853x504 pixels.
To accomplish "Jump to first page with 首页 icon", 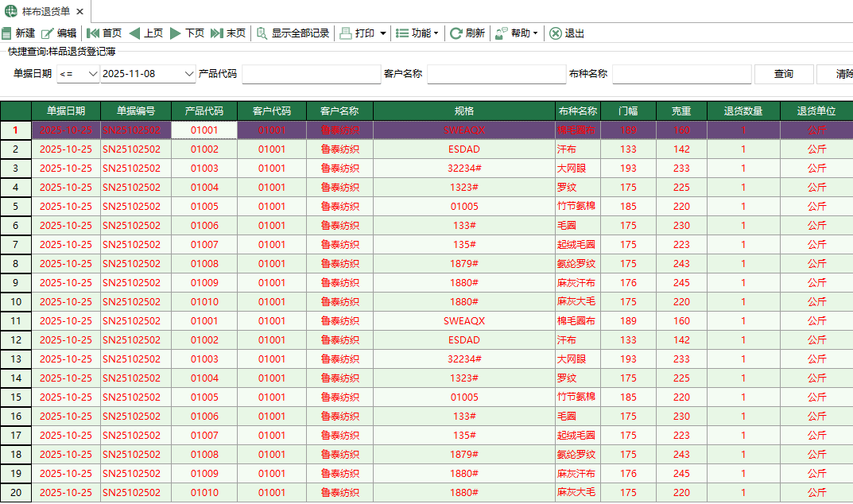I will coord(104,33).
